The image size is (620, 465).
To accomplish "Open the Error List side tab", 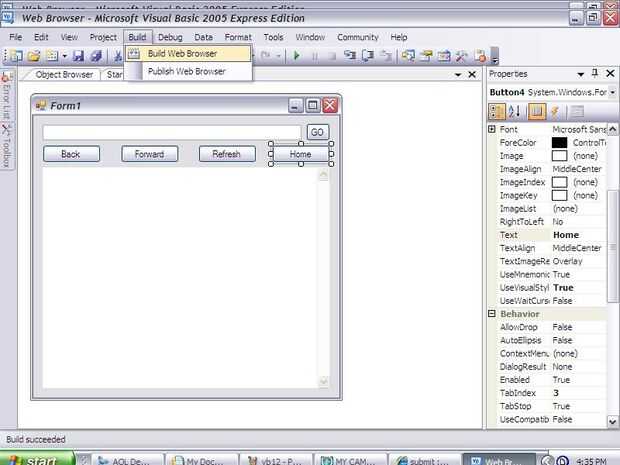I will [x=6, y=97].
